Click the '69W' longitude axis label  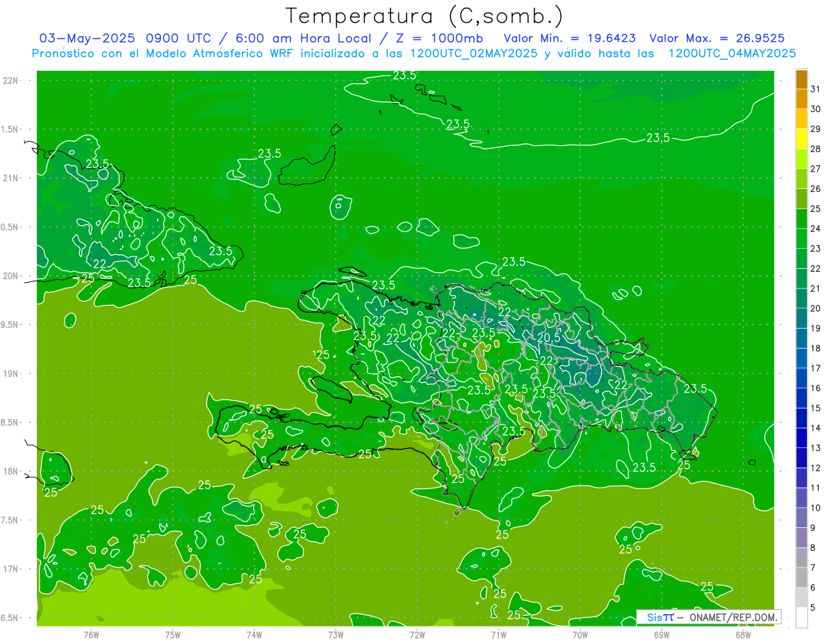pyautogui.click(x=662, y=634)
